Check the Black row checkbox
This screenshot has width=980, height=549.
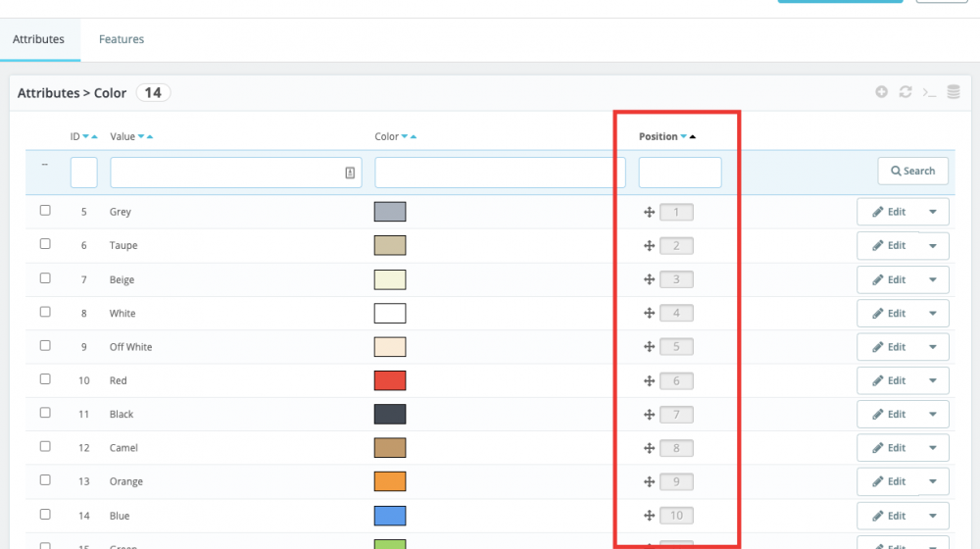pos(45,413)
